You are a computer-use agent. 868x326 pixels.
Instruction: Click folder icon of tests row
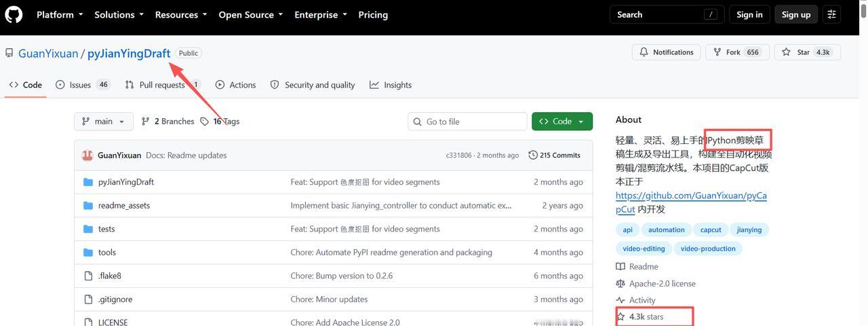coord(88,229)
